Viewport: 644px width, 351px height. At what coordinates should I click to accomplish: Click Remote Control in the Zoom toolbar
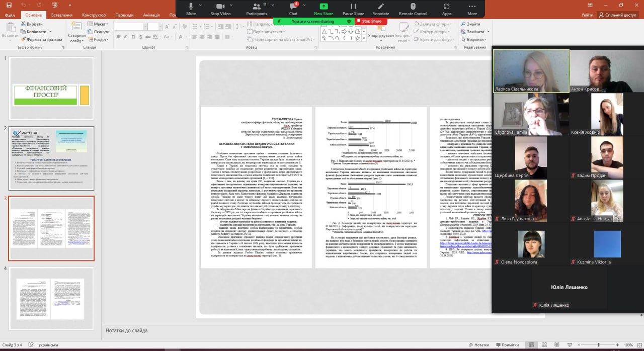click(413, 9)
